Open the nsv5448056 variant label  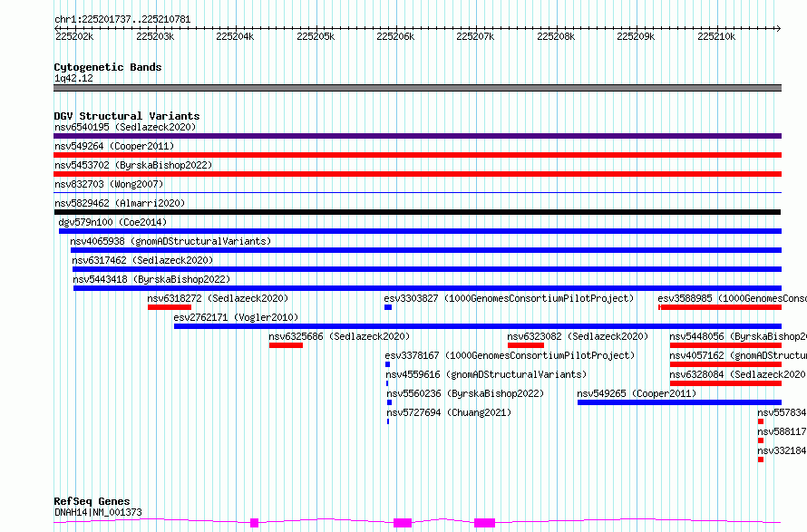coord(738,336)
